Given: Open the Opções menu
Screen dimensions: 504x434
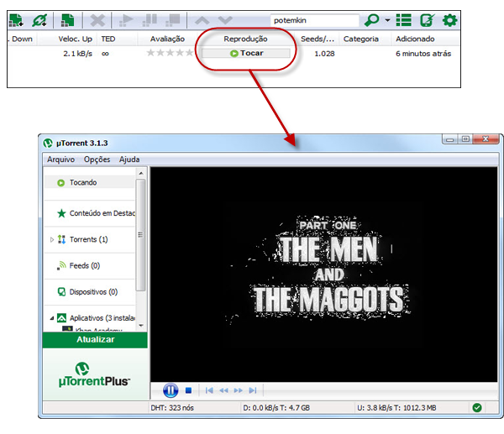Looking at the screenshot, I should (x=97, y=159).
